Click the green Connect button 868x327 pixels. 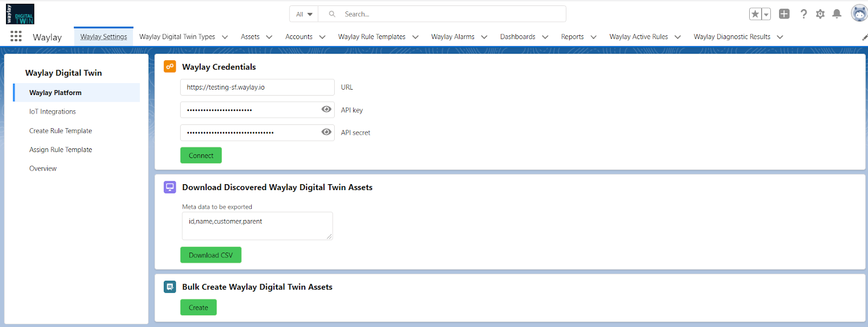(x=201, y=155)
